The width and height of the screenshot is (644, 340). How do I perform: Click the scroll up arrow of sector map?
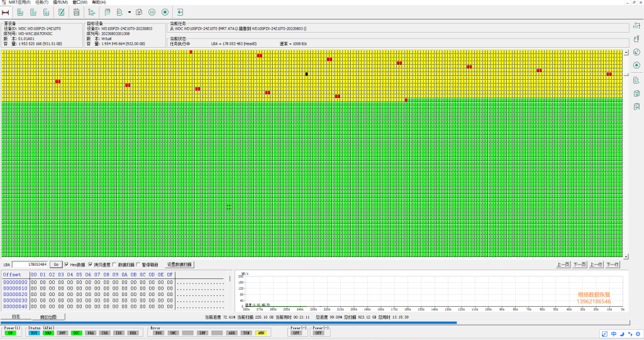[626, 53]
